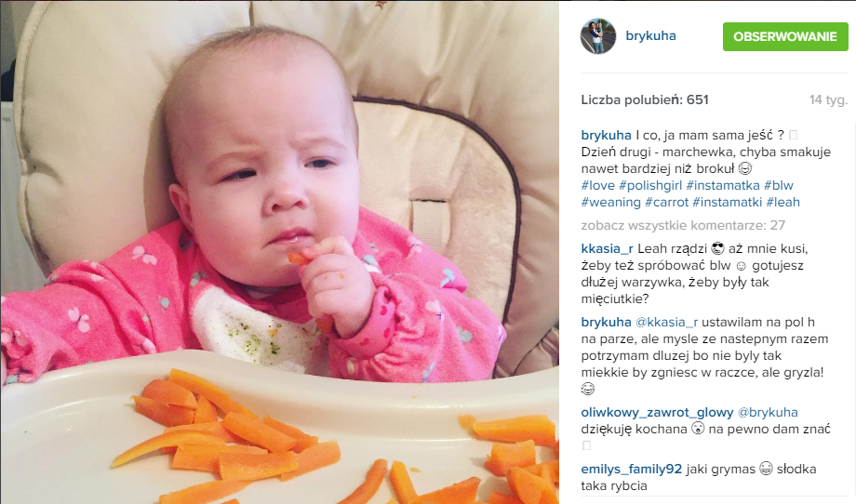Expand all 27 comments
The height and width of the screenshot is (504, 856).
coord(683,225)
